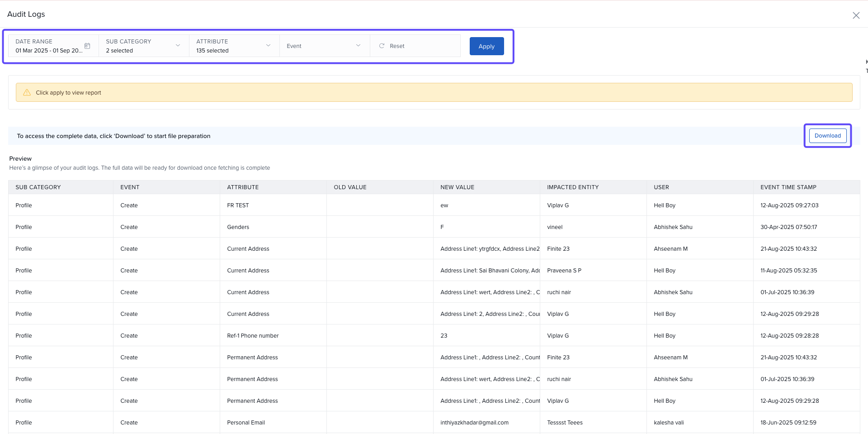Screen dimensions: 868x434
Task: Click the Download button
Action: pos(827,136)
